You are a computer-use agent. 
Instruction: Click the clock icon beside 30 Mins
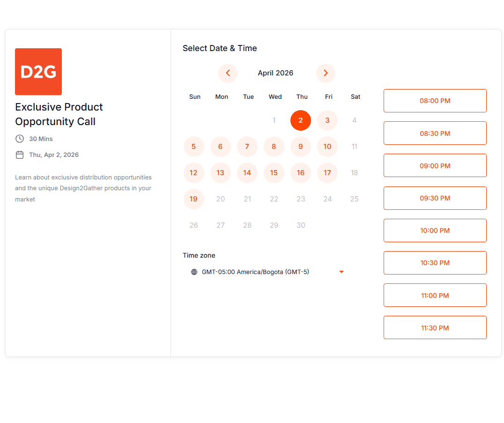click(20, 139)
